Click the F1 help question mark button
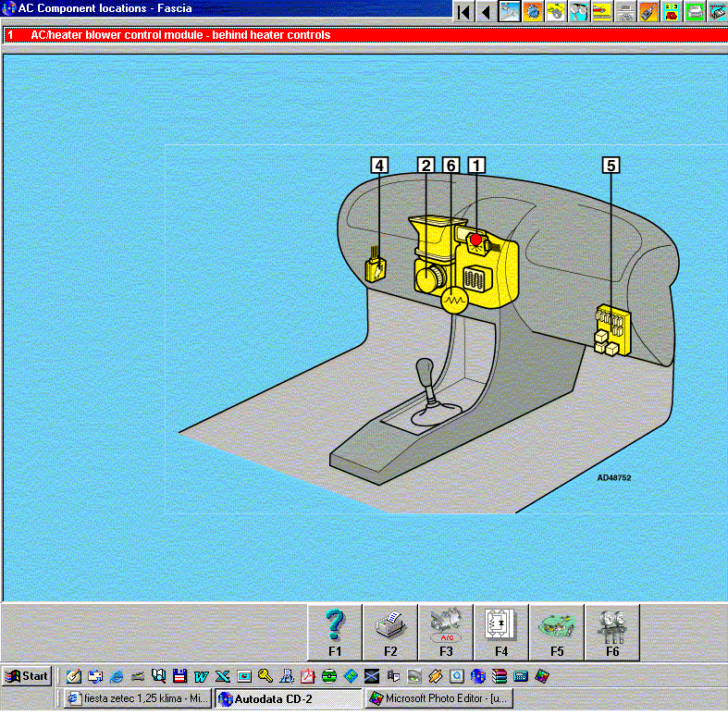 pyautogui.click(x=335, y=632)
